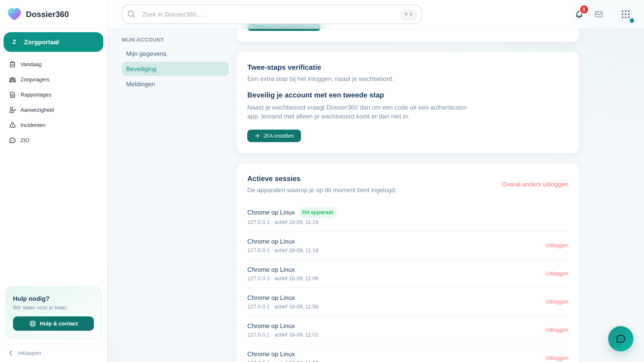Click the ZIO chat icon

[13, 140]
